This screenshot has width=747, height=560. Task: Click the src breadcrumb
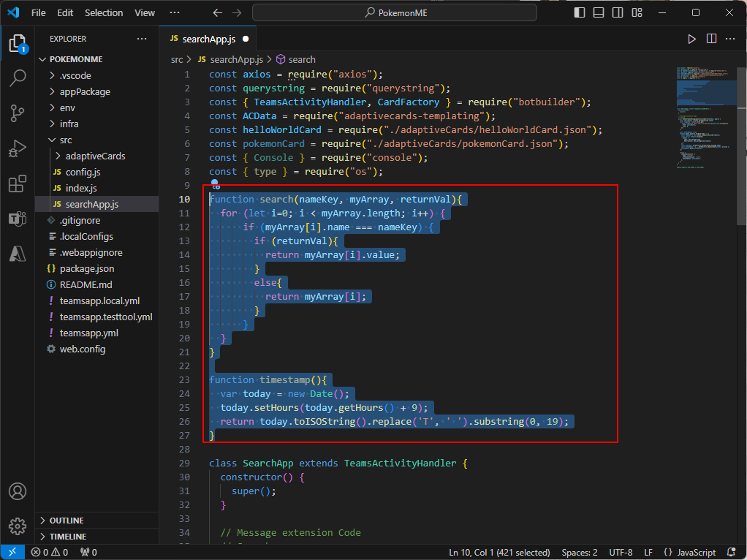click(x=177, y=59)
